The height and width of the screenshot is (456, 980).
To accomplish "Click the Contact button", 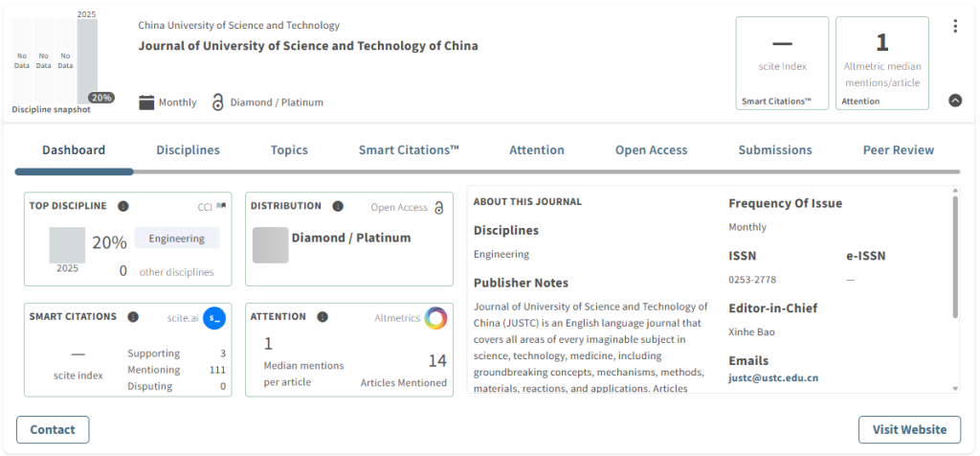I will click(x=53, y=430).
